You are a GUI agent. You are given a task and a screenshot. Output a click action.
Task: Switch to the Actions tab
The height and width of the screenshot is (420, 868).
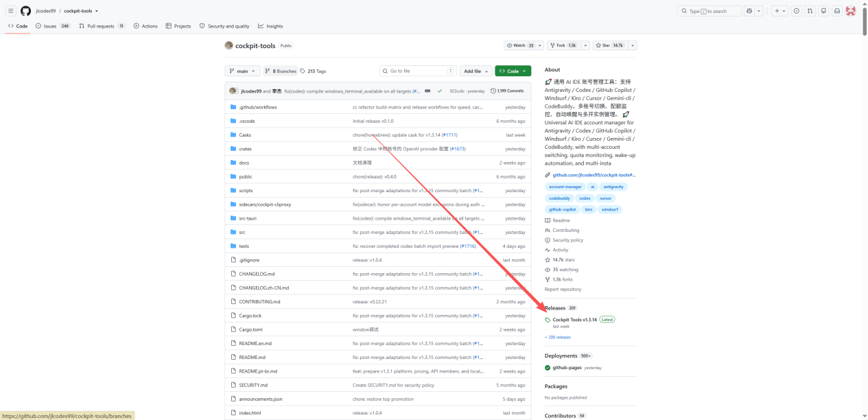[x=146, y=26]
